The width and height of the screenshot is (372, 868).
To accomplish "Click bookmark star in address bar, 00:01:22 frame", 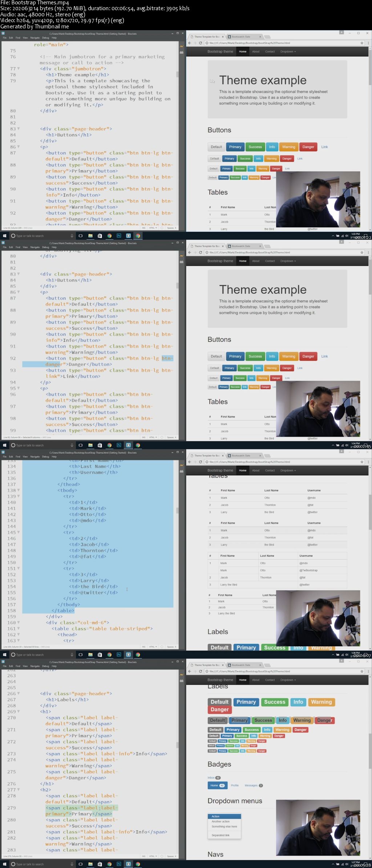I will 362,43.
